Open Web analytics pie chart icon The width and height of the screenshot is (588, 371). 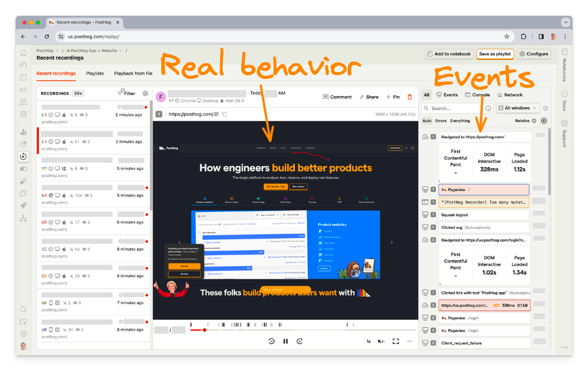[x=23, y=145]
